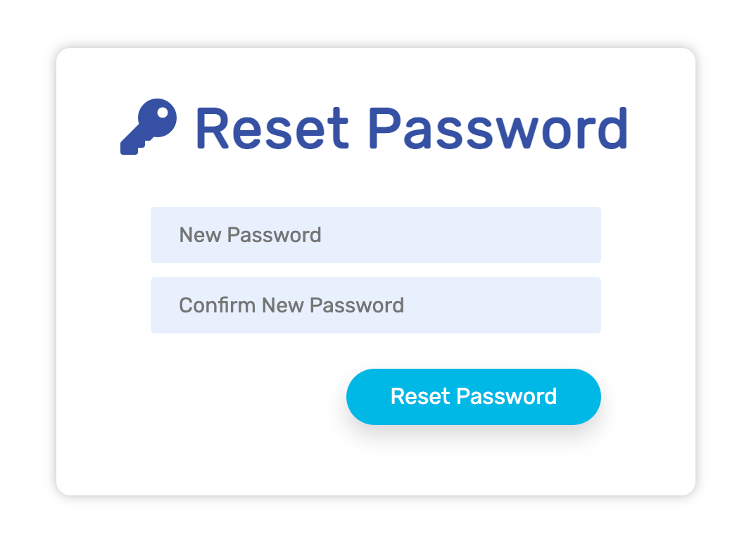The image size is (756, 539).
Task: Select the key graphic beside the heading
Action: point(148,127)
